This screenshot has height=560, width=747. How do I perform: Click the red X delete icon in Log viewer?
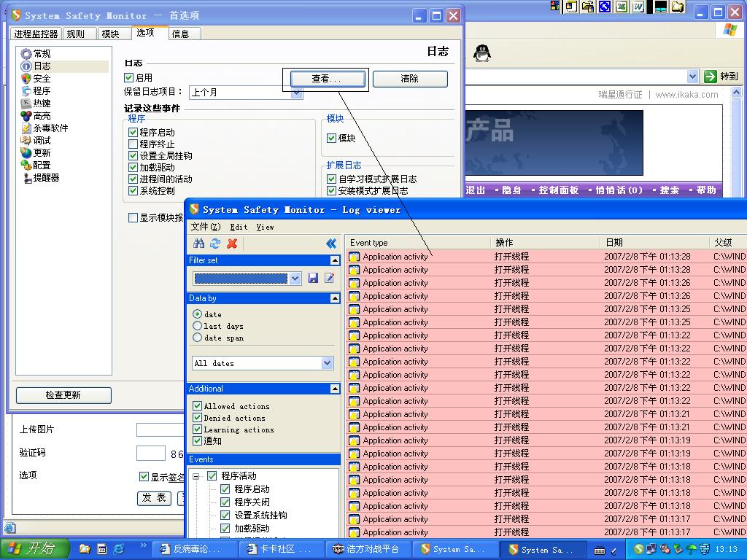point(232,244)
